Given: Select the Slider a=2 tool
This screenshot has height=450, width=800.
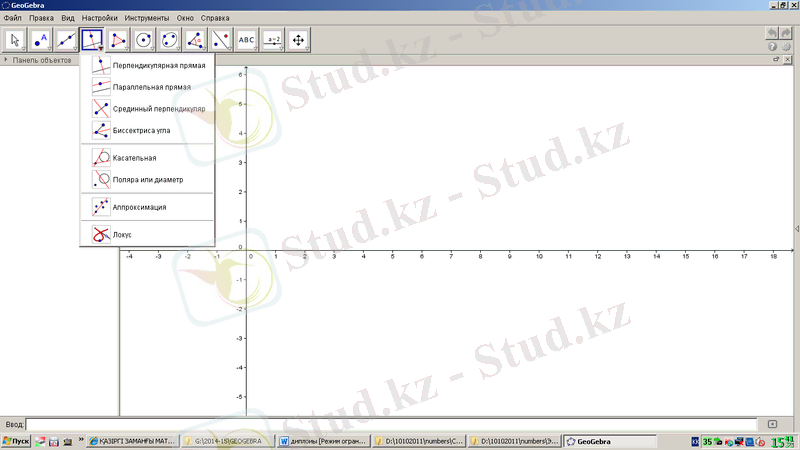Looking at the screenshot, I should tap(272, 40).
